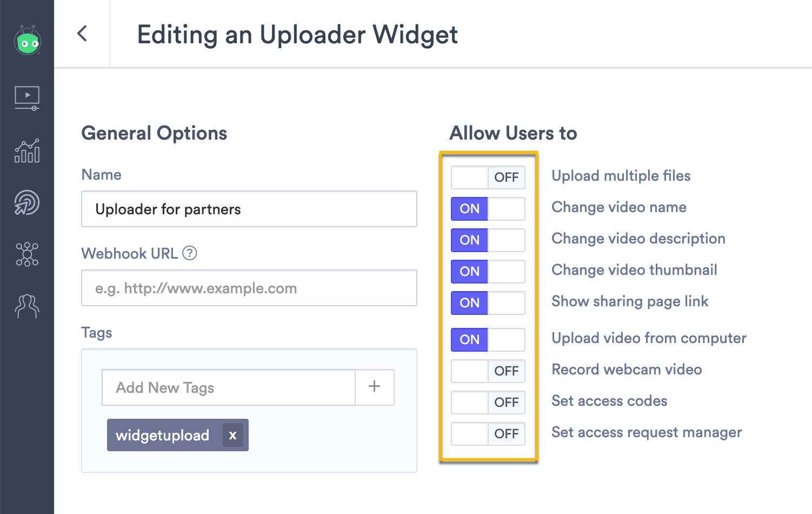The width and height of the screenshot is (812, 514).
Task: Open the video library sidebar icon
Action: point(27,98)
